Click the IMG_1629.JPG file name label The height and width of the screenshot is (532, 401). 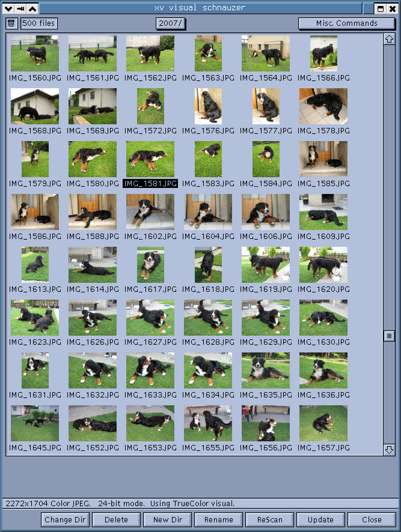pos(266,342)
